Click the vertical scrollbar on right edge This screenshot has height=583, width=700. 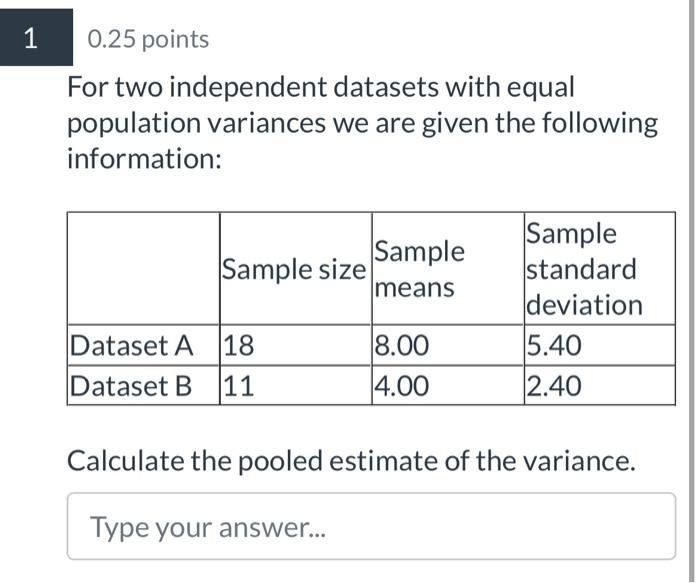tap(692, 290)
